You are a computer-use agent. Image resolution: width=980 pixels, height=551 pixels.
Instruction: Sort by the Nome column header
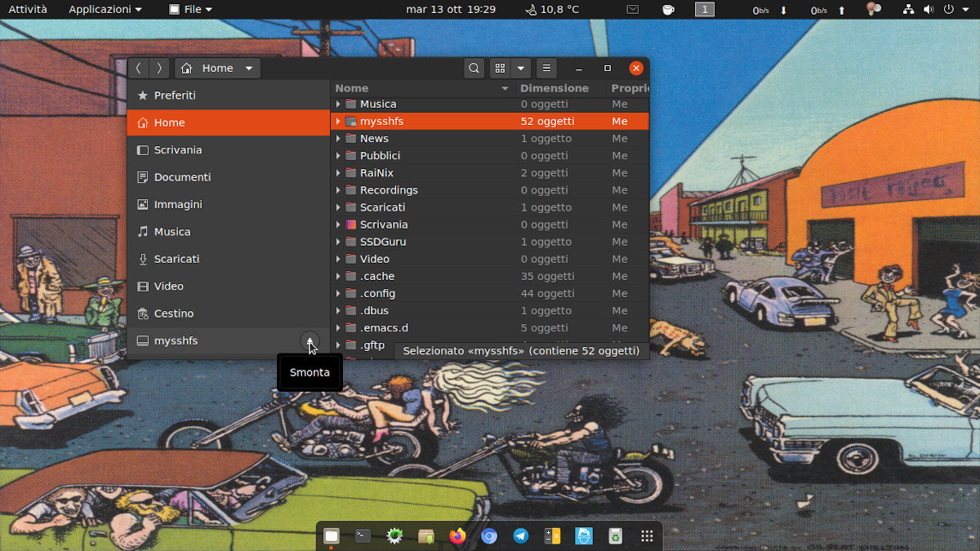pyautogui.click(x=422, y=88)
